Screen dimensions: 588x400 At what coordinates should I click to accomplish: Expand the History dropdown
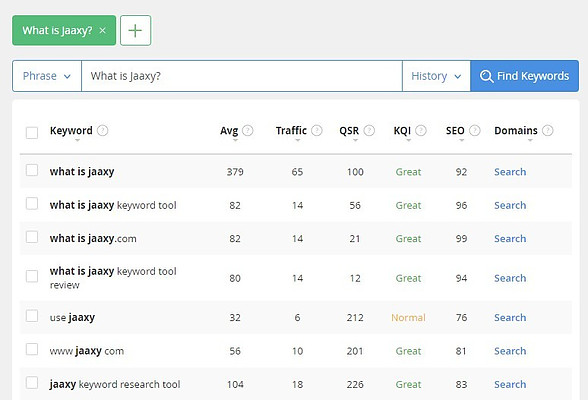[436, 76]
